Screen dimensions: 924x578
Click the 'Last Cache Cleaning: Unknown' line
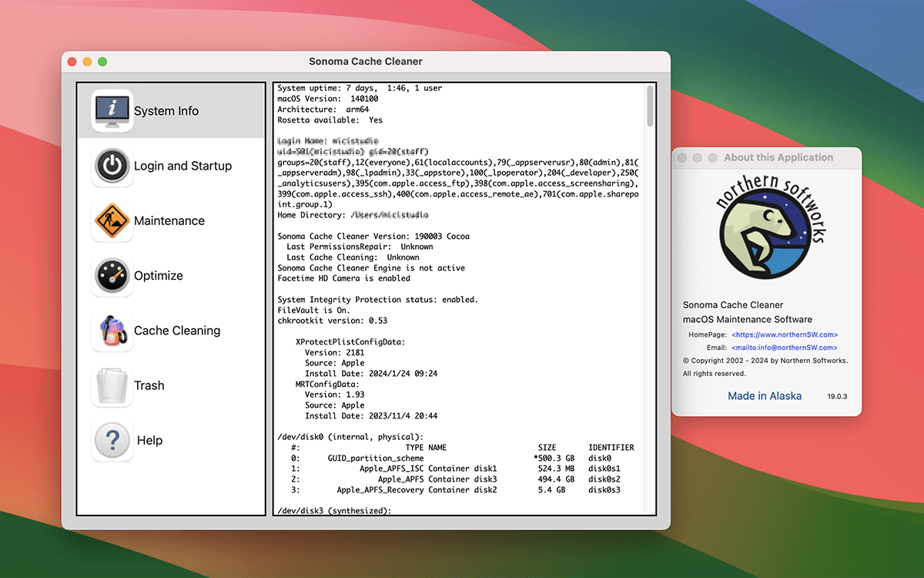353,257
